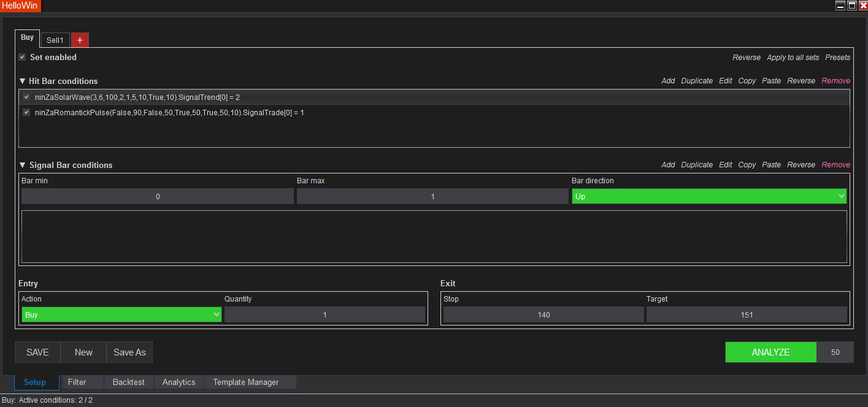
Task: Open the Template Manager tab
Action: point(245,382)
